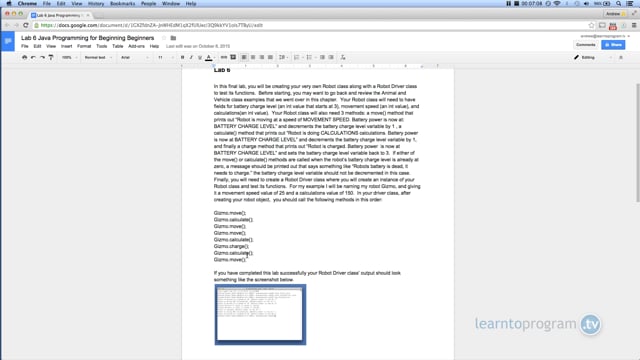Click the recording pause icon in menu bar
The image size is (640, 360).
pos(509,4)
